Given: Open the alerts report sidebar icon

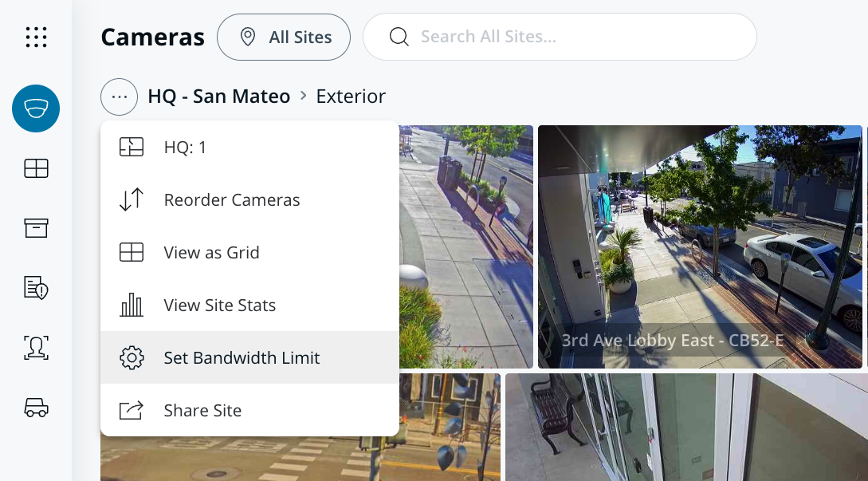Looking at the screenshot, I should [x=36, y=288].
